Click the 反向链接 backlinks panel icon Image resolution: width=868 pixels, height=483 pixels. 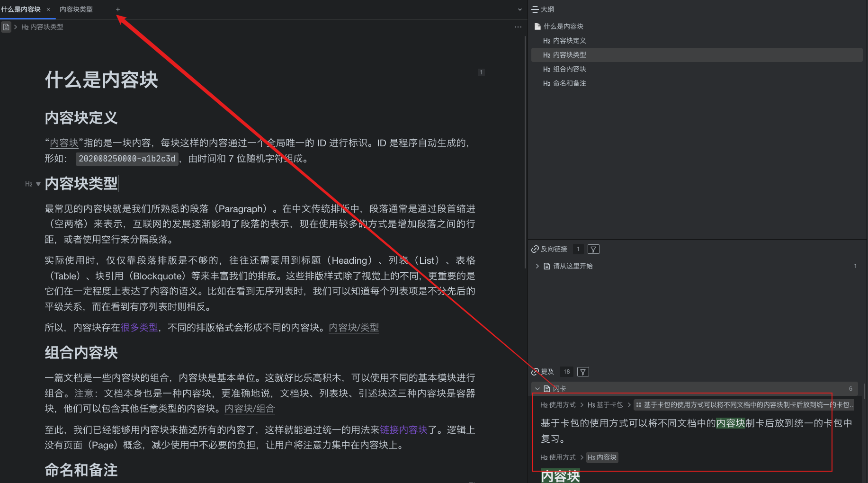tap(535, 249)
